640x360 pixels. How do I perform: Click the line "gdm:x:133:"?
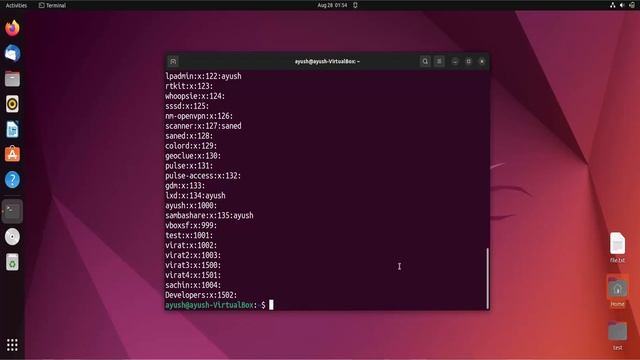185,186
